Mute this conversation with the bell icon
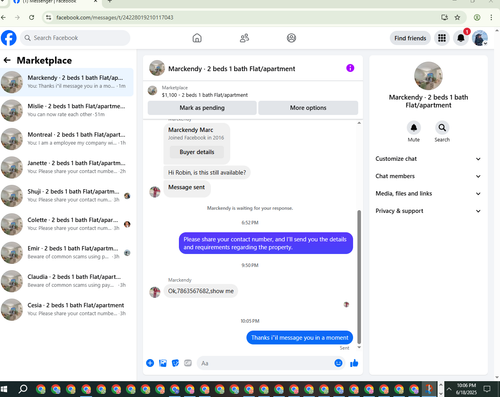 pos(414,128)
